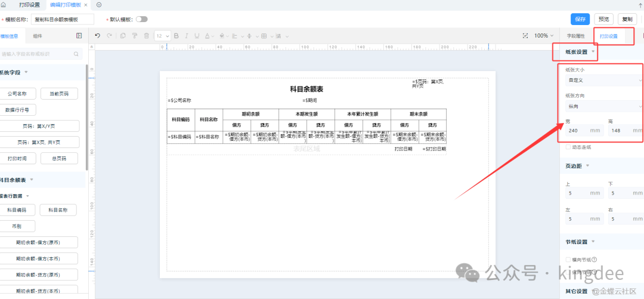Toggle italic formatting
Viewport: 644px width, 299px height.
[x=187, y=36]
